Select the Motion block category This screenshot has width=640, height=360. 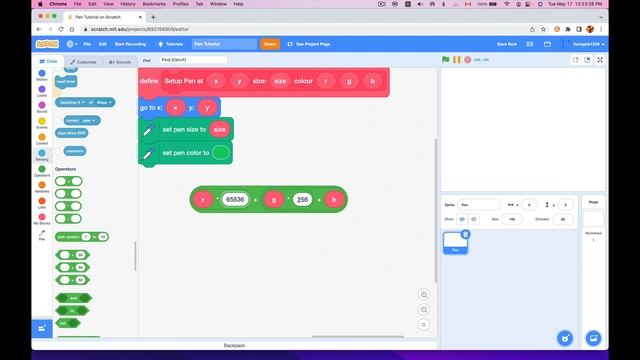(x=42, y=76)
